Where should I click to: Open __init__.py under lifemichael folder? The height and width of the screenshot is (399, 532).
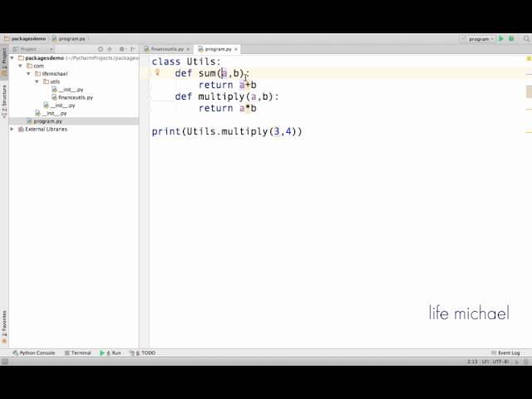[59, 106]
